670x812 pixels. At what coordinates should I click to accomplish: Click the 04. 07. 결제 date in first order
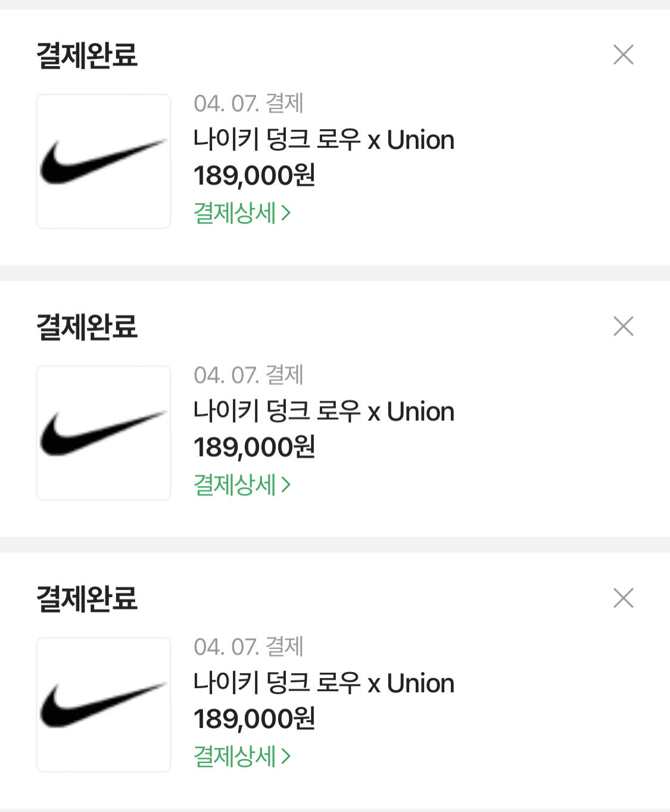[x=248, y=104]
